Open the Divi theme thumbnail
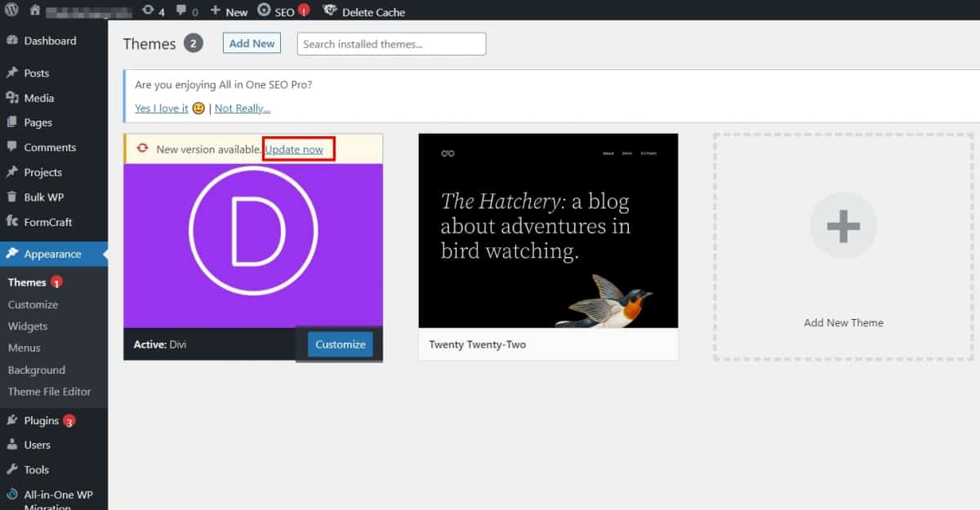 pyautogui.click(x=253, y=245)
